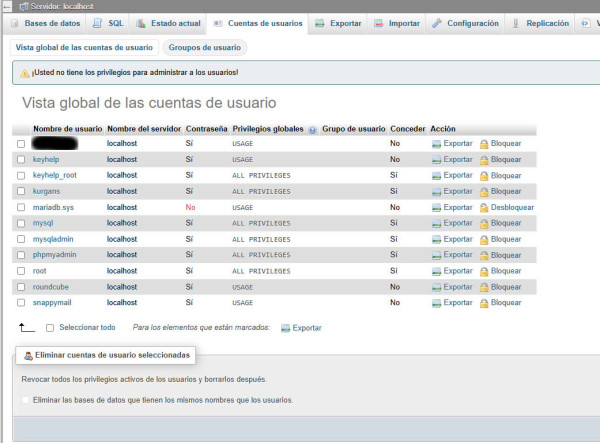Enable the Seleccionar todo checkbox
Viewport: 600px width, 443px height.
(50, 328)
